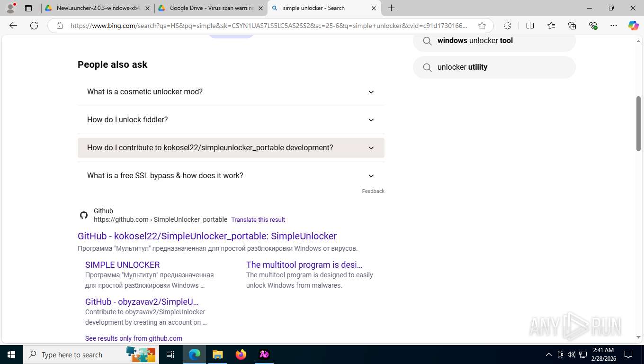Close the simple unlocker Search tab
This screenshot has width=644, height=364.
[x=374, y=8]
